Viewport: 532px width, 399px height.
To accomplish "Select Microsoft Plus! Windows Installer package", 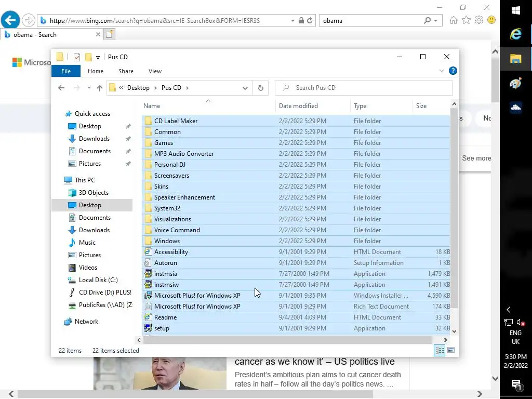I will [197, 296].
